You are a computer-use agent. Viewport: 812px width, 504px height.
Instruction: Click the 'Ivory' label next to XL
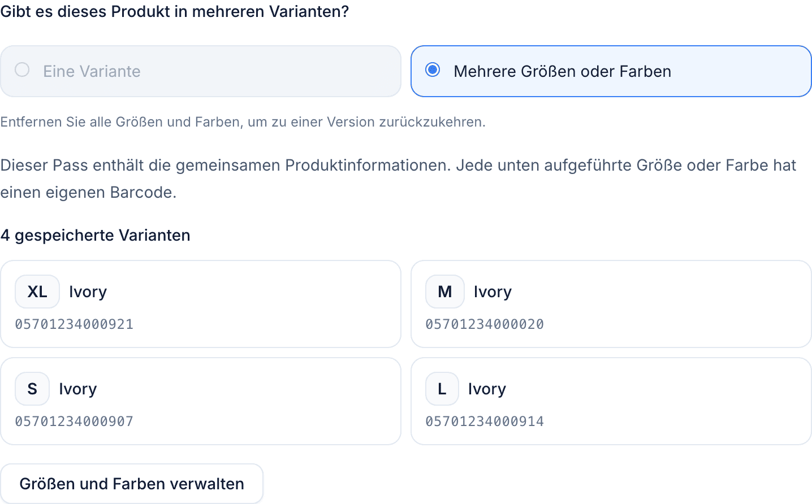88,292
